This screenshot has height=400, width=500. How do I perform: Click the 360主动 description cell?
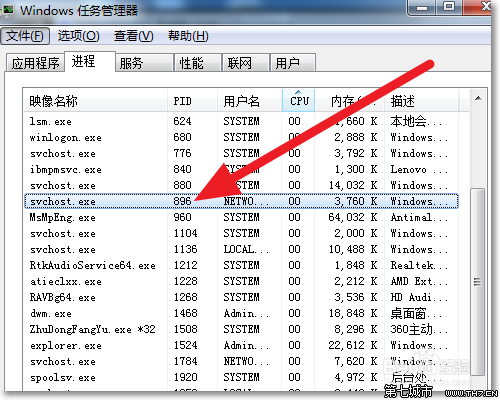419,329
